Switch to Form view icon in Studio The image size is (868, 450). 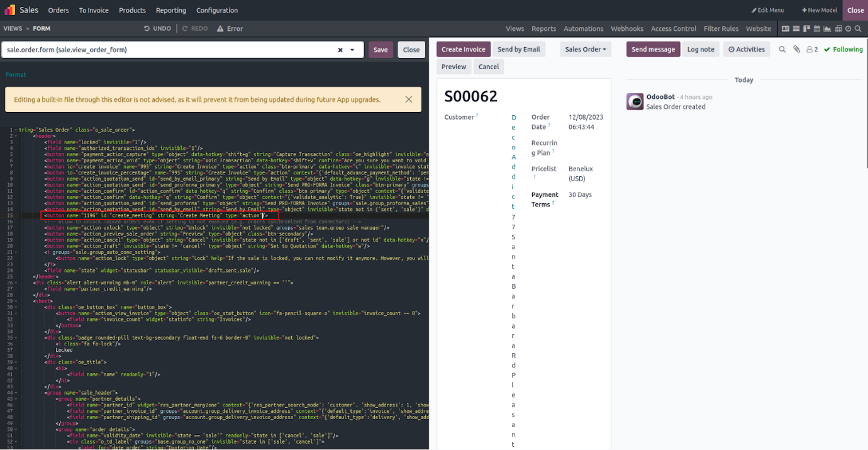click(x=786, y=29)
